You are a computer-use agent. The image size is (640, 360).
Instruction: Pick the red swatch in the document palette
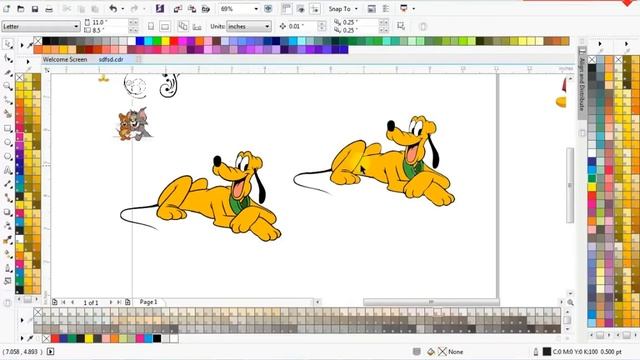(x=55, y=338)
